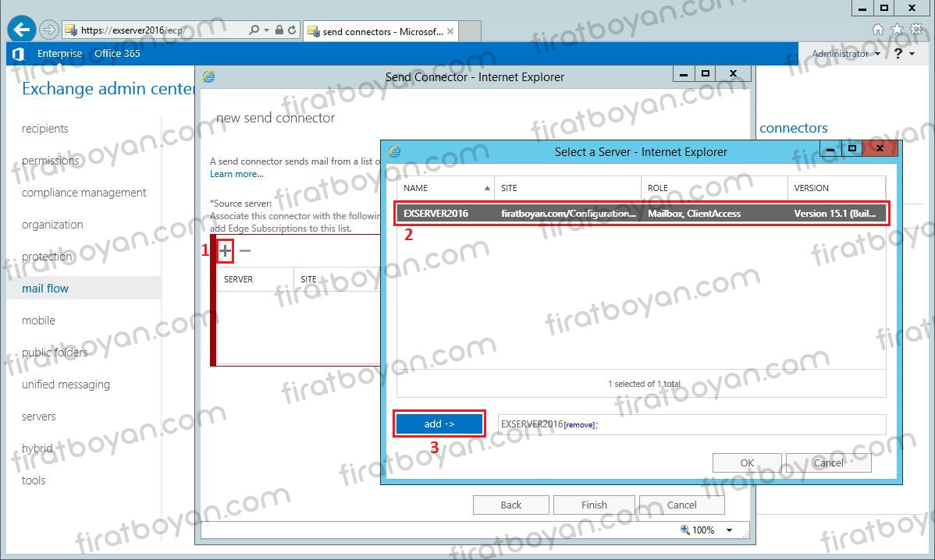Sort by NAME column header
The height and width of the screenshot is (560, 935).
tap(445, 188)
